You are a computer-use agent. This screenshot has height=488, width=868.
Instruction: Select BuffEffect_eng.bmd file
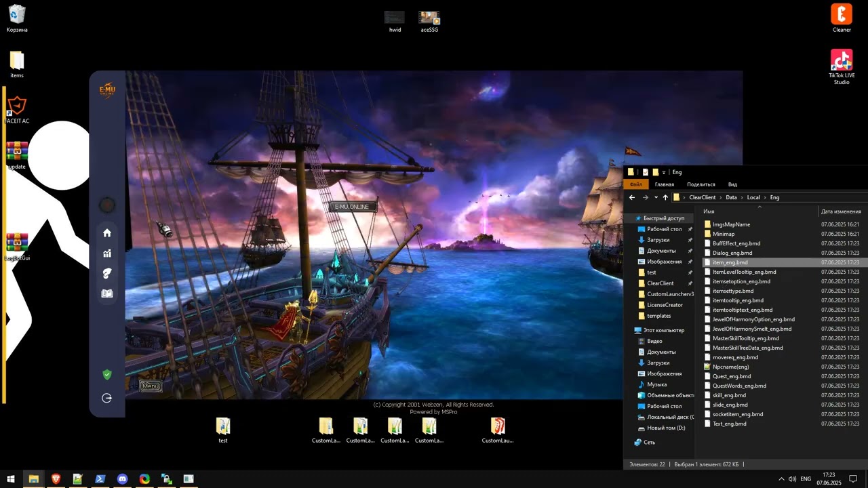pos(736,243)
